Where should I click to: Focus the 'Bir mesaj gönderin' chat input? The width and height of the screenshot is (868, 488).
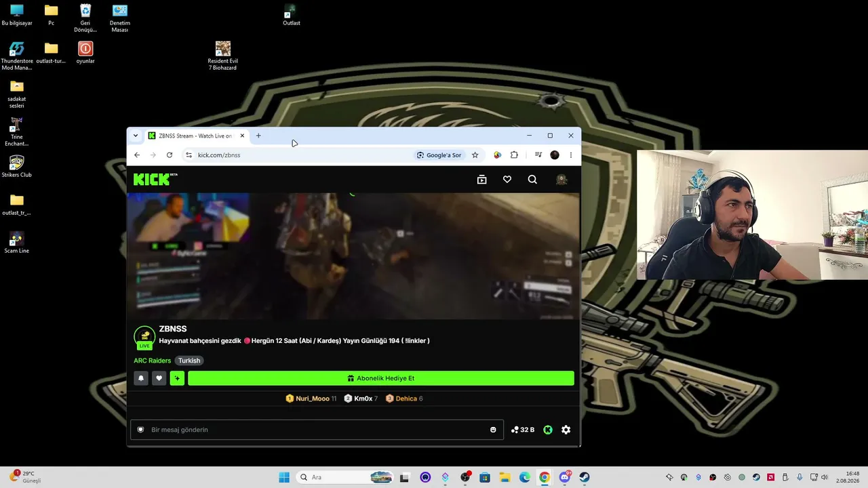tap(317, 430)
